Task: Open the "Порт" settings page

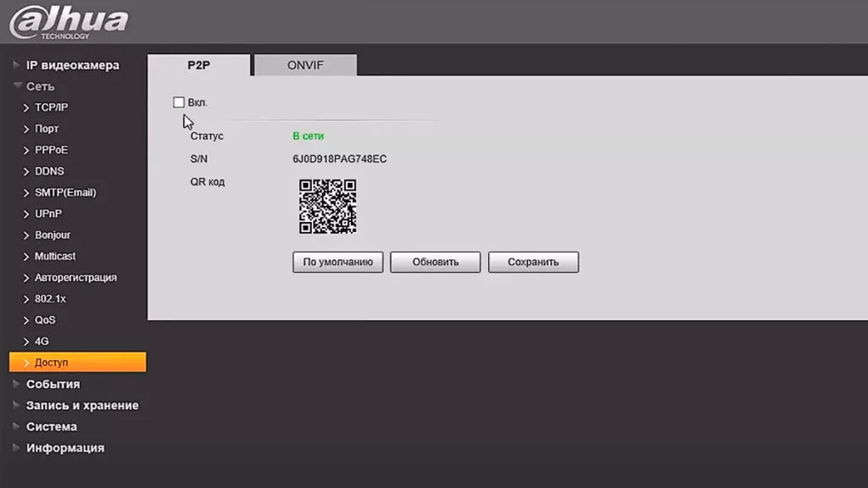Action: [x=47, y=129]
